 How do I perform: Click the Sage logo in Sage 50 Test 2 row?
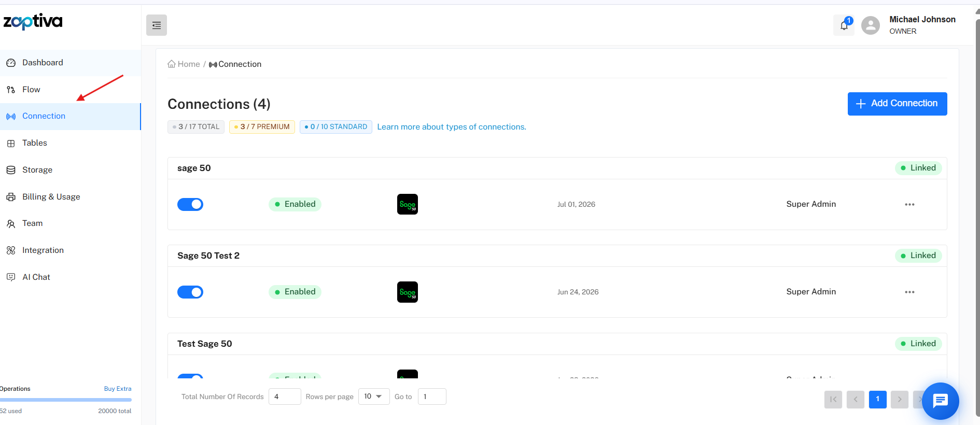pos(408,292)
